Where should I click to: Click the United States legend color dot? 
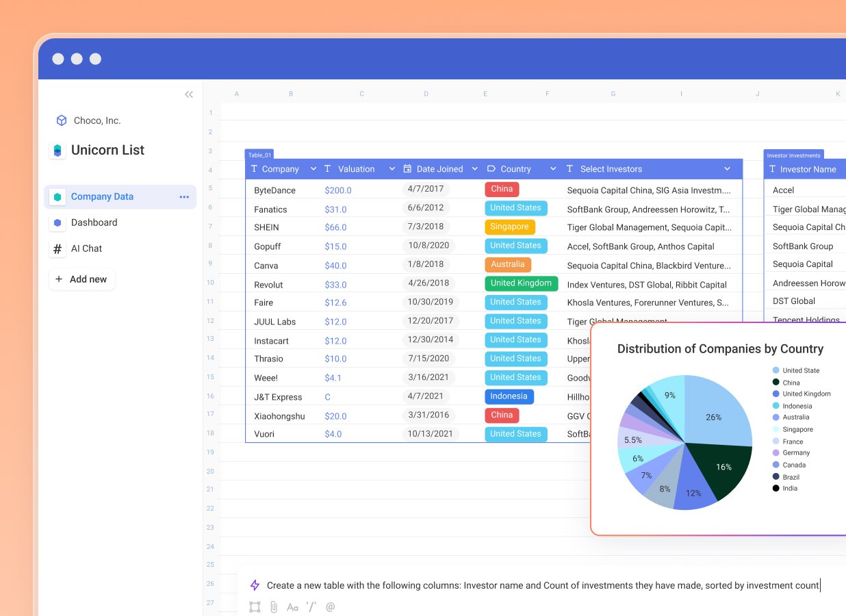[x=774, y=370]
